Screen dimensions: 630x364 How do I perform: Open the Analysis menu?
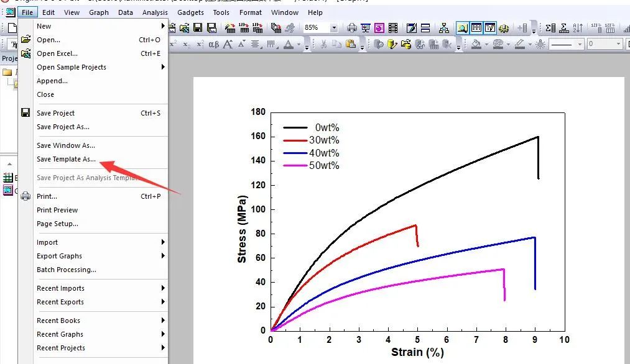(155, 12)
